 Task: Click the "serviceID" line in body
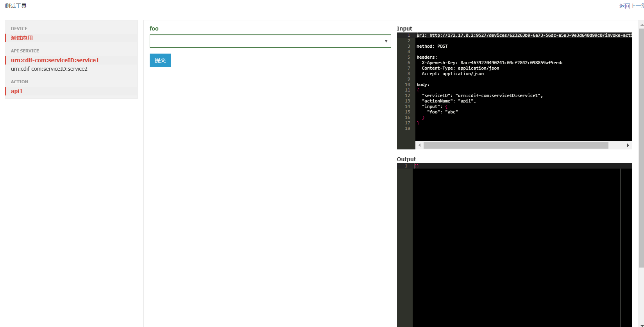482,95
